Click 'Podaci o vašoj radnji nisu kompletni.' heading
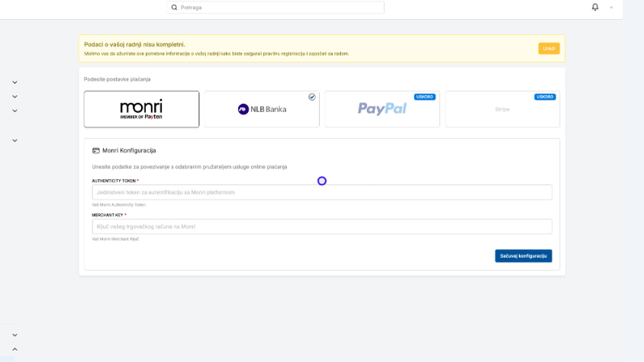This screenshot has width=644, height=362. 135,44
